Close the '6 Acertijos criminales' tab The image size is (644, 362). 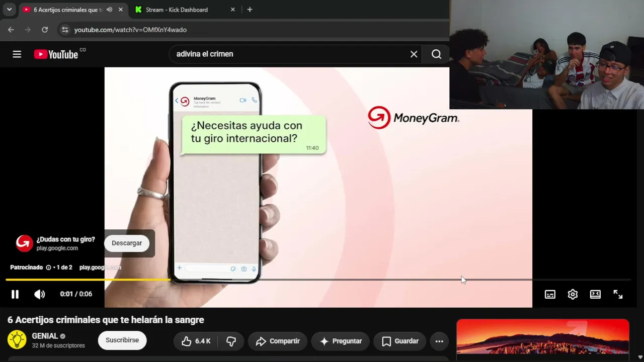[120, 10]
